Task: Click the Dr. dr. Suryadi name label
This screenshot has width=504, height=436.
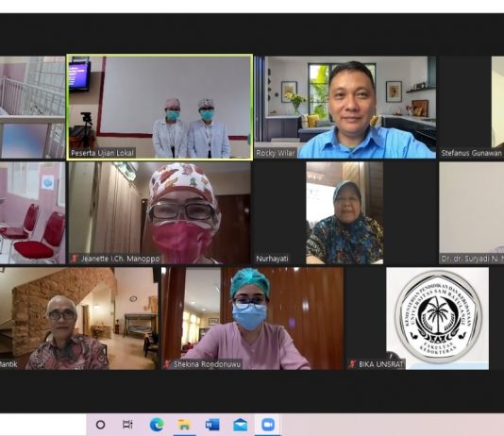Action: (x=472, y=259)
